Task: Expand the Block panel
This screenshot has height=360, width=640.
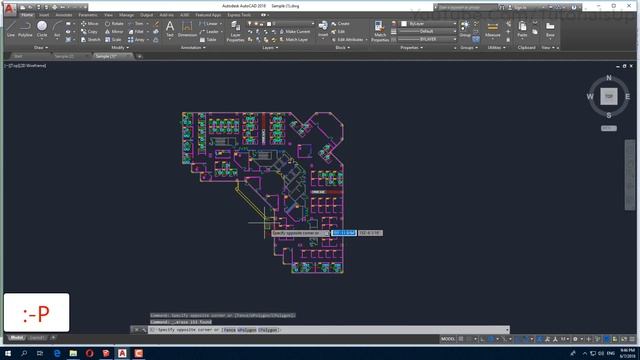Action: (342, 48)
